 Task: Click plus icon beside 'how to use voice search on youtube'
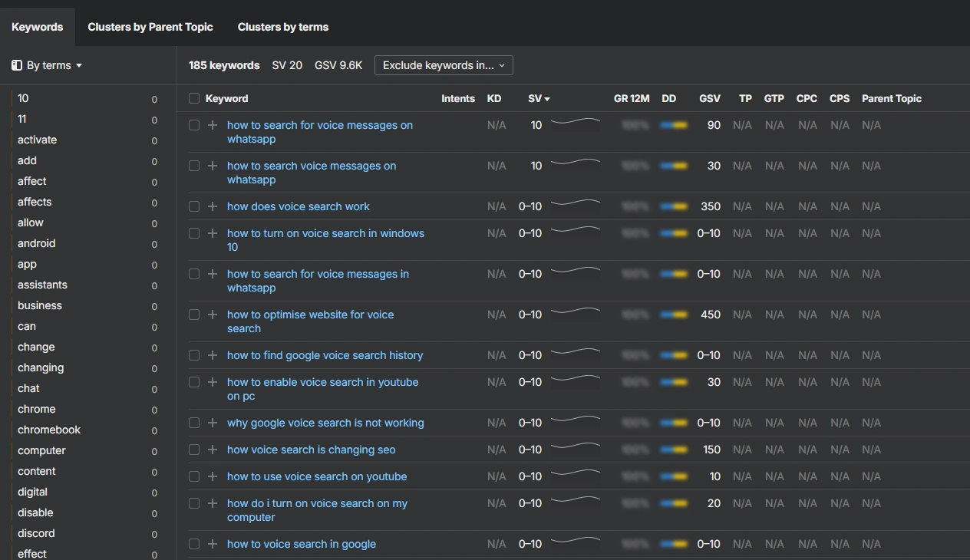pos(213,476)
